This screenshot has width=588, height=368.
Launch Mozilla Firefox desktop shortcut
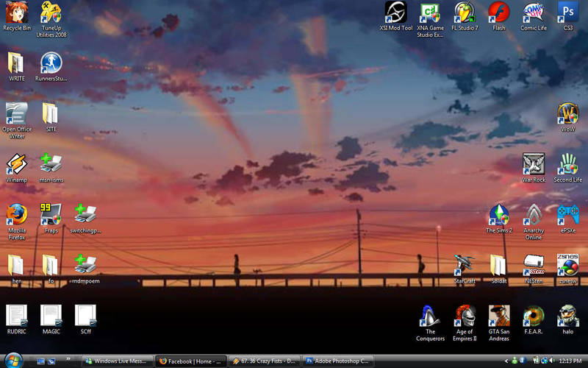click(x=16, y=222)
